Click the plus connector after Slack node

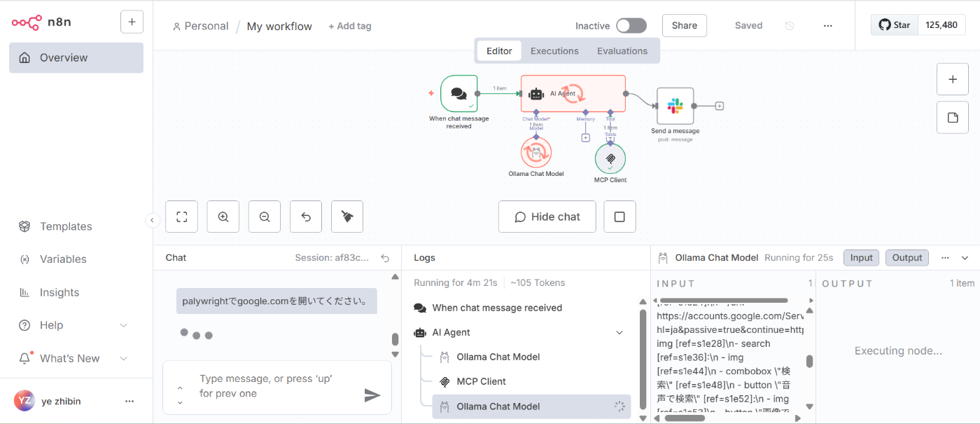point(719,106)
